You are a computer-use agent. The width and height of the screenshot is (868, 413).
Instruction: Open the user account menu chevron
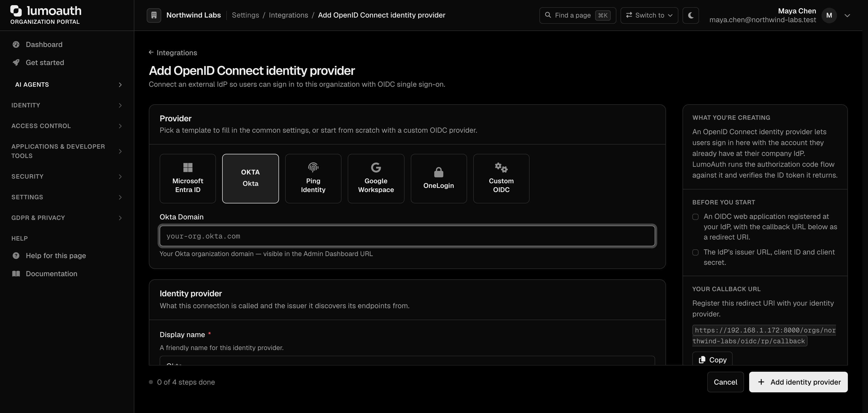pos(847,15)
